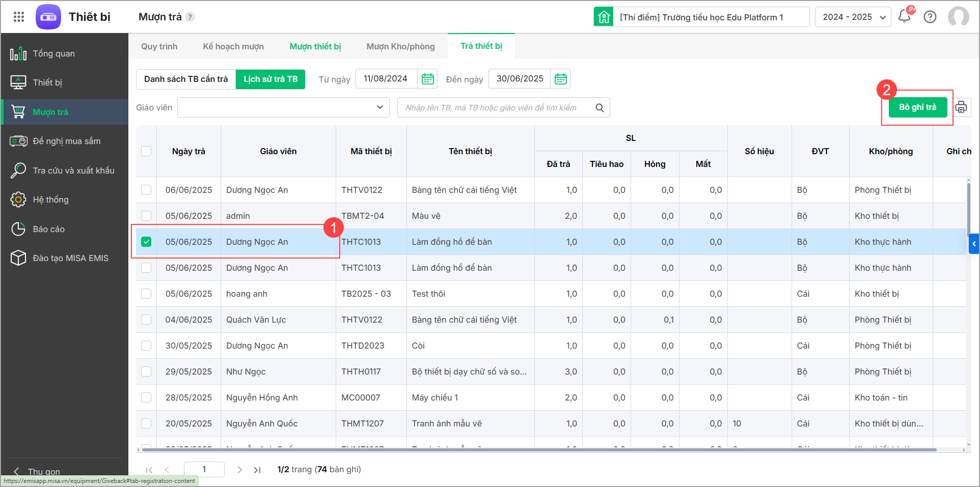Open the user avatar profile

958,17
